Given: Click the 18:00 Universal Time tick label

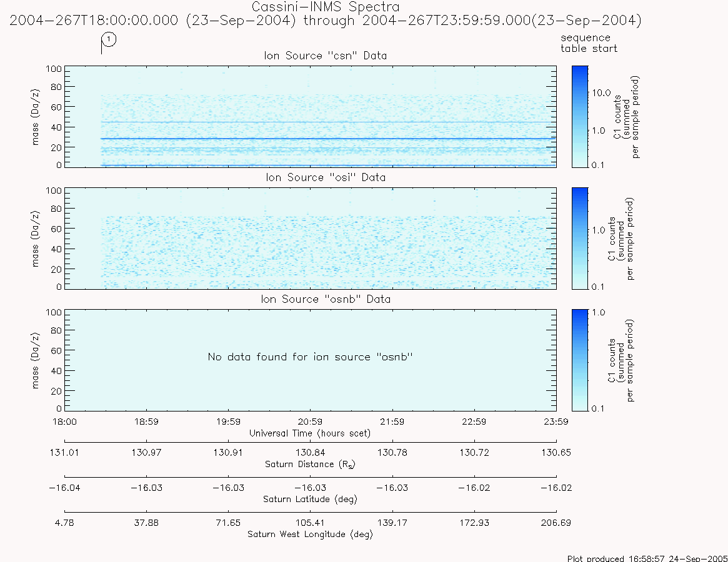Looking at the screenshot, I should [x=64, y=422].
